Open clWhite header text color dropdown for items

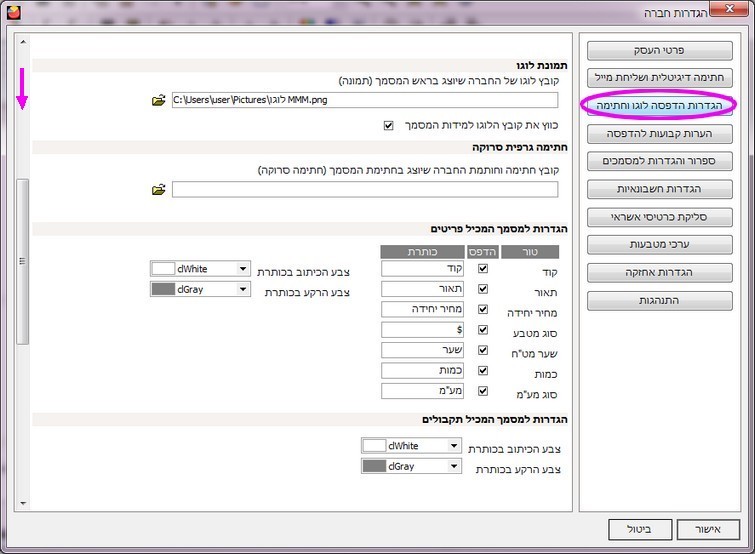(x=243, y=269)
